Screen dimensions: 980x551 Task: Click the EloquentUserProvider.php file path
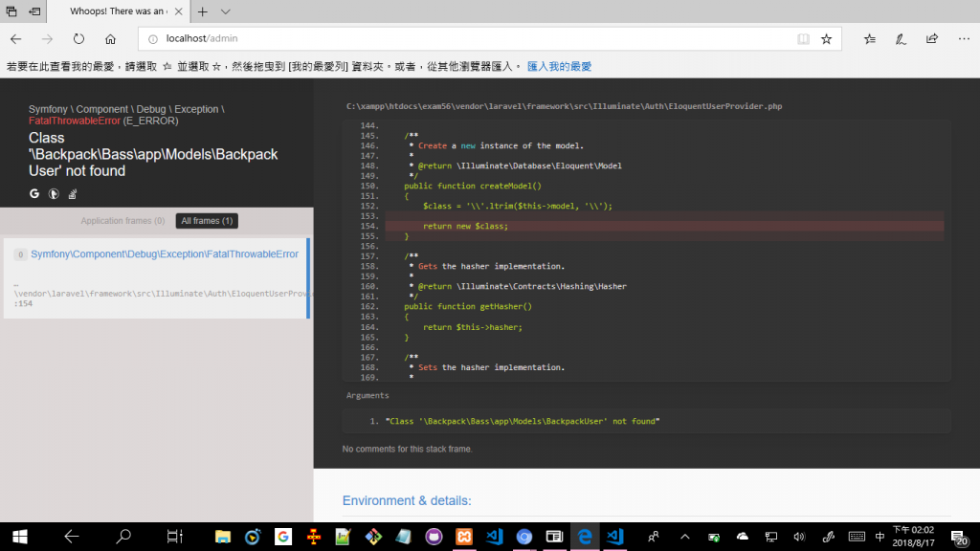(564, 106)
